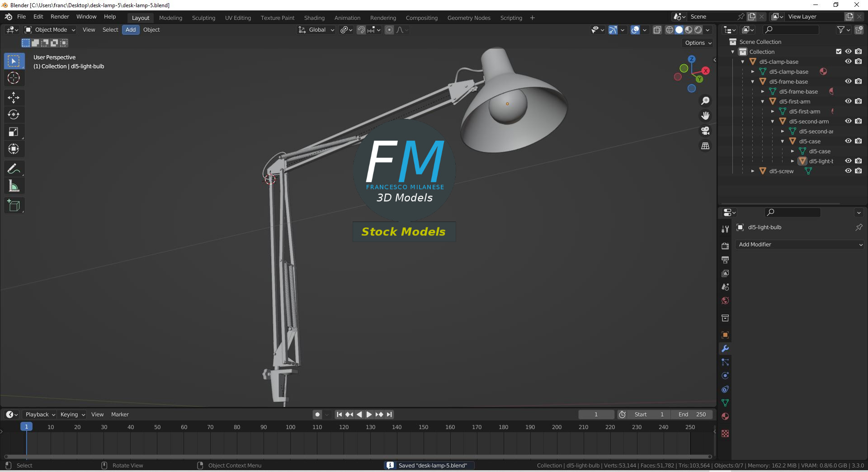This screenshot has width=868, height=472.
Task: Click the Zoom view icon in viewport
Action: coord(705,101)
